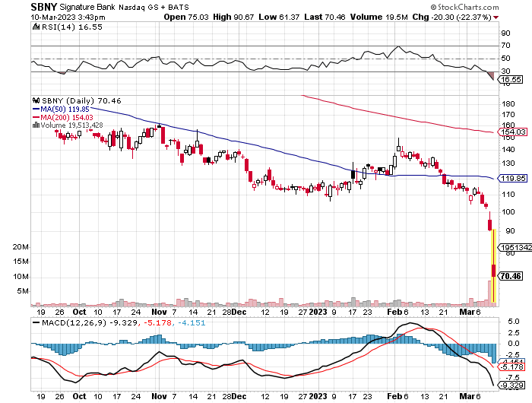Click the 180 price scale label
532x403 pixels.
point(508,104)
